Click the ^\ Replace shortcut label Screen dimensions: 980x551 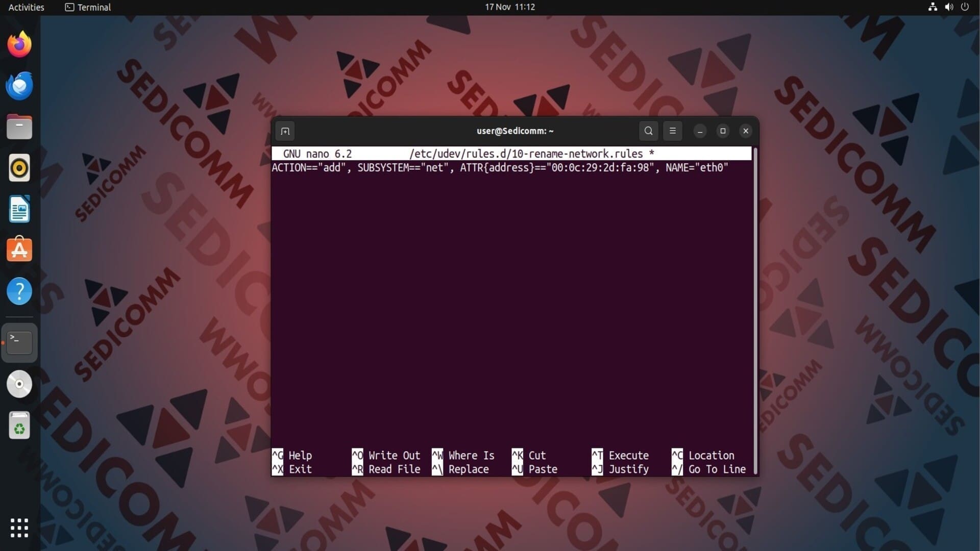coord(460,469)
